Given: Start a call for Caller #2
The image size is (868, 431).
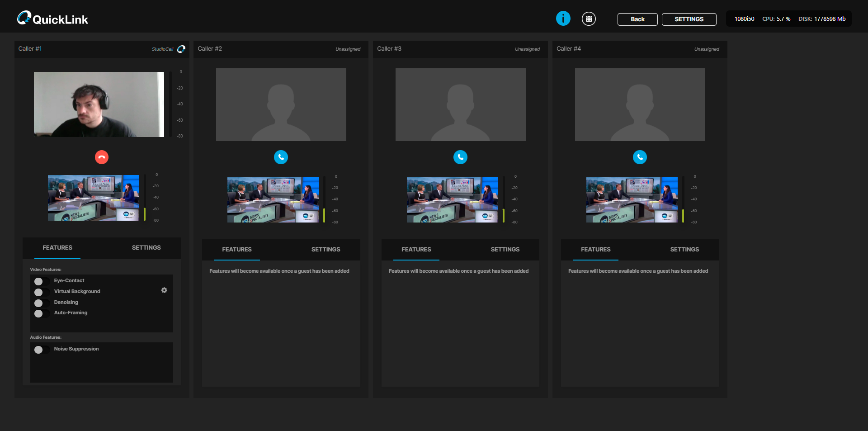Looking at the screenshot, I should point(281,157).
